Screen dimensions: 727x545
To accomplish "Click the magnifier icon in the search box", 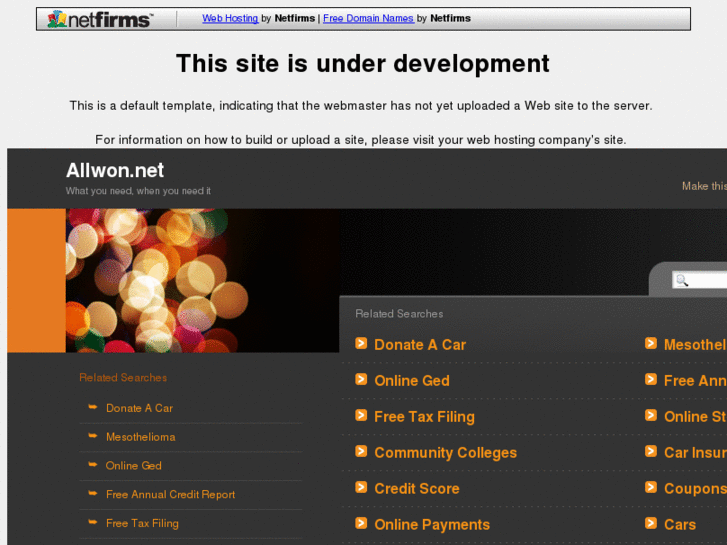I will point(682,280).
